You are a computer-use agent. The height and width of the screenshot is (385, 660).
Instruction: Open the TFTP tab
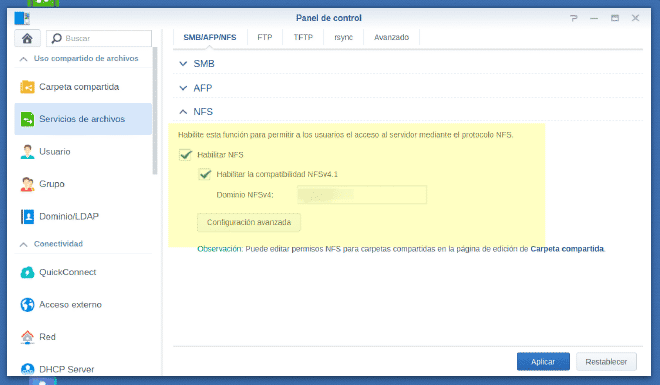click(303, 37)
